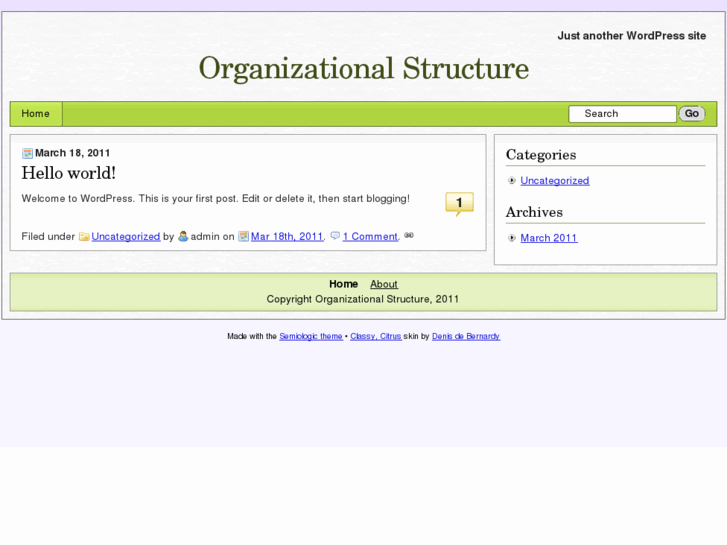Click the Archives widget heading
This screenshot has height=545, width=727.
tap(535, 212)
